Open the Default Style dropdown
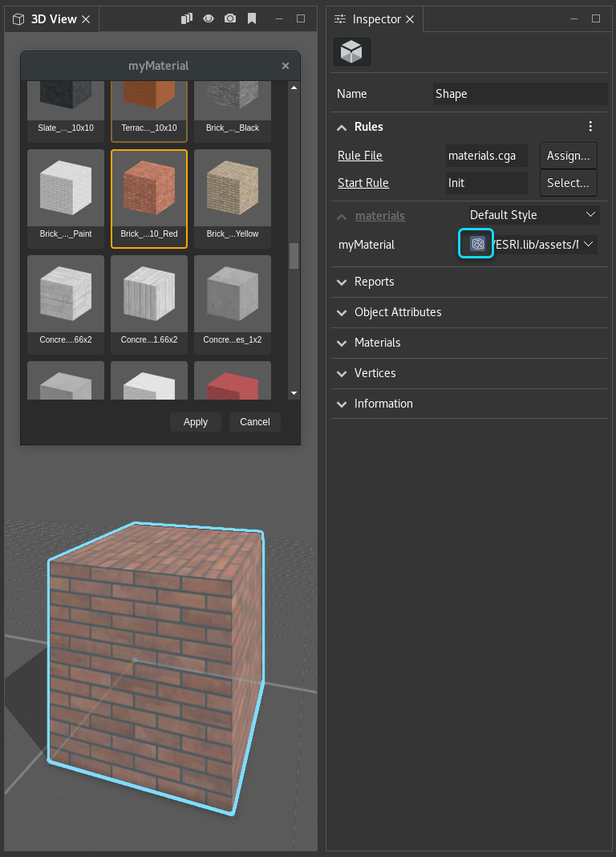 click(533, 215)
